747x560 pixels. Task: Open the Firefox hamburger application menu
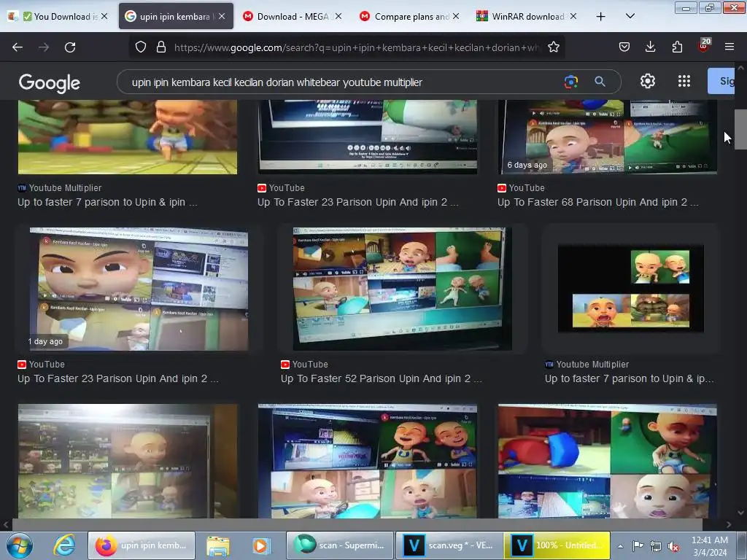(729, 47)
